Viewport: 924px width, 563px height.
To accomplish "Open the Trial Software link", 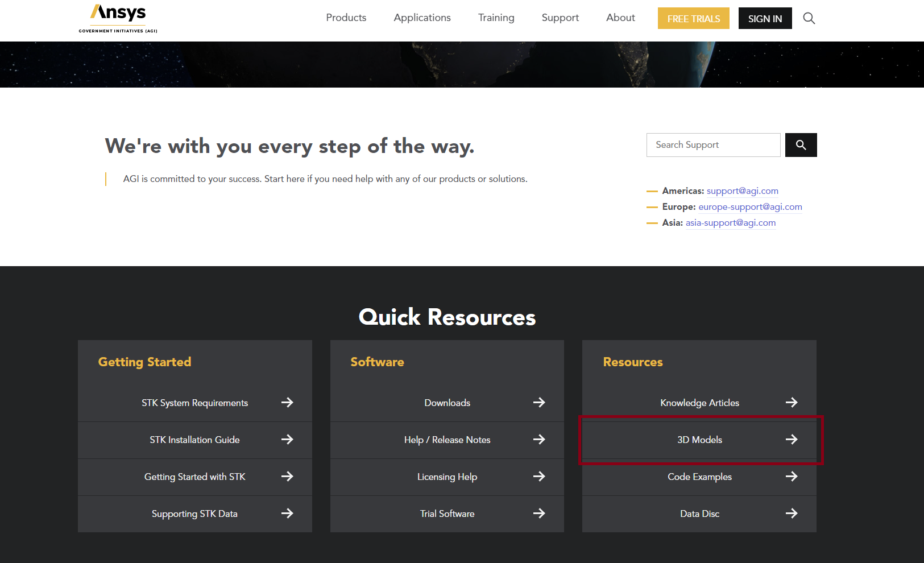I will [x=447, y=514].
